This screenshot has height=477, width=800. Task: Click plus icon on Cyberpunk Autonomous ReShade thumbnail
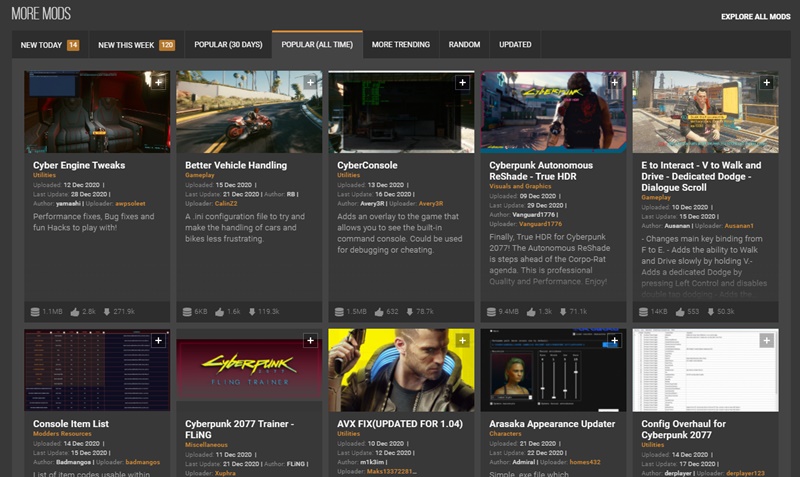[614, 82]
